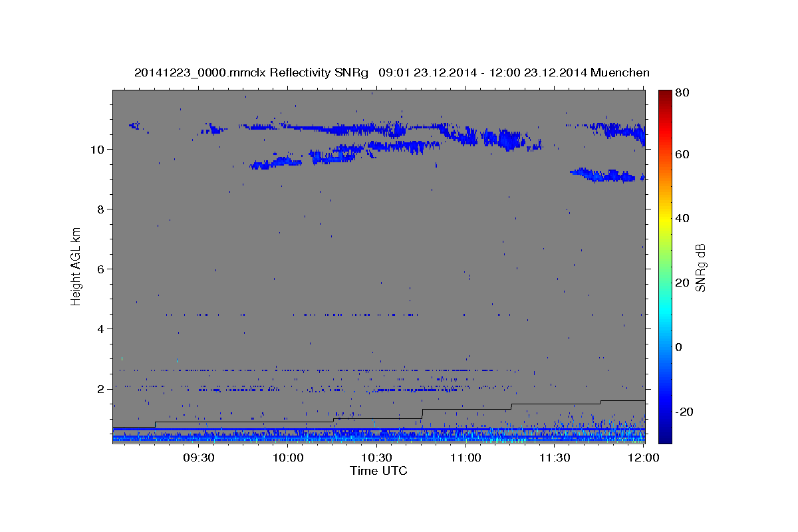Click the 12:00 time tick label
Image resolution: width=798 pixels, height=532 pixels.
643,458
